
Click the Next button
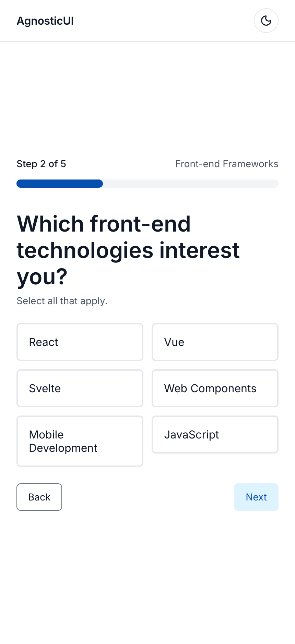pyautogui.click(x=256, y=497)
